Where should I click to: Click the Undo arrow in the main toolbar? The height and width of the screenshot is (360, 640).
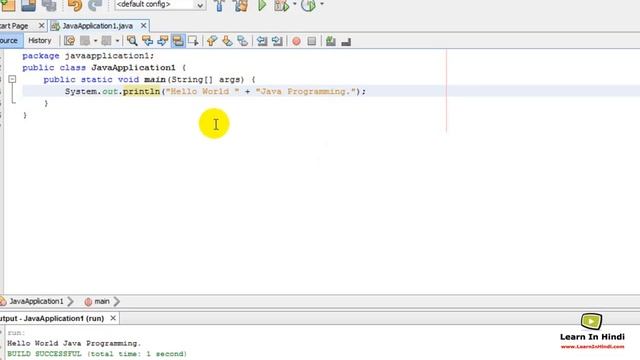click(75, 5)
